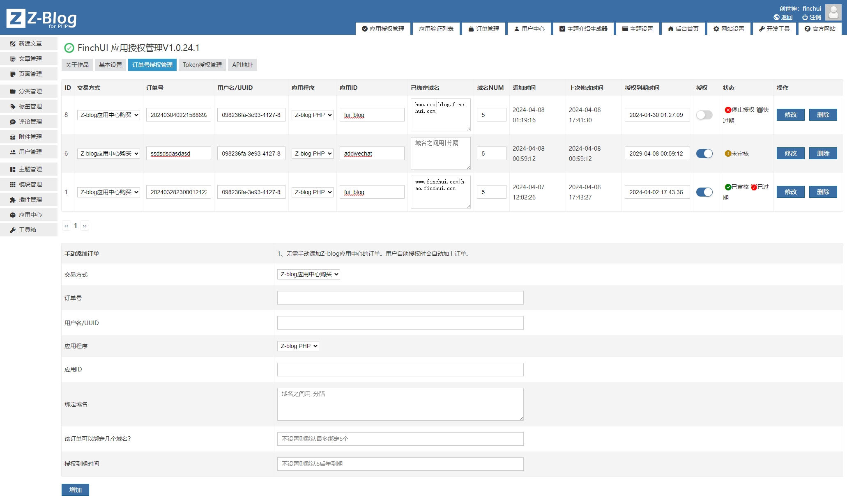Click 订单号 input in add form
The height and width of the screenshot is (504, 847).
(400, 298)
